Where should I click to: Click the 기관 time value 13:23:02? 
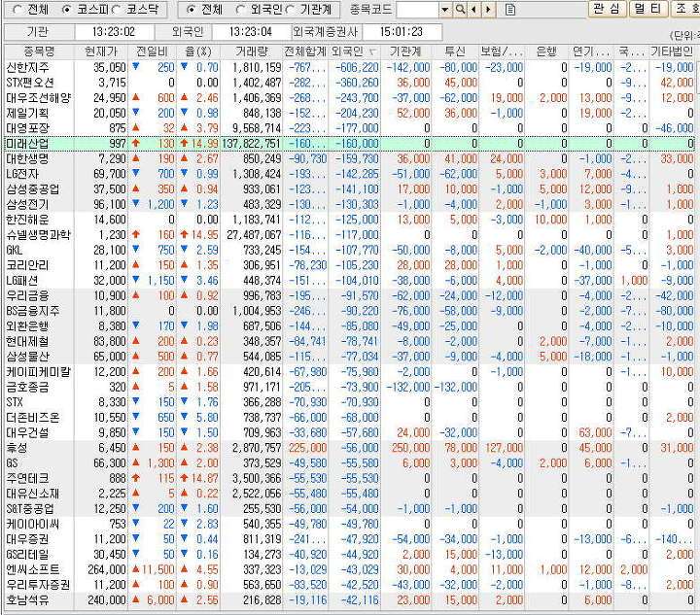click(114, 32)
